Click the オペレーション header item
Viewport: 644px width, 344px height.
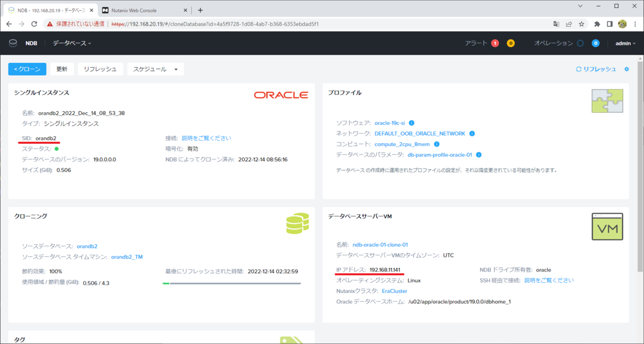pos(553,43)
